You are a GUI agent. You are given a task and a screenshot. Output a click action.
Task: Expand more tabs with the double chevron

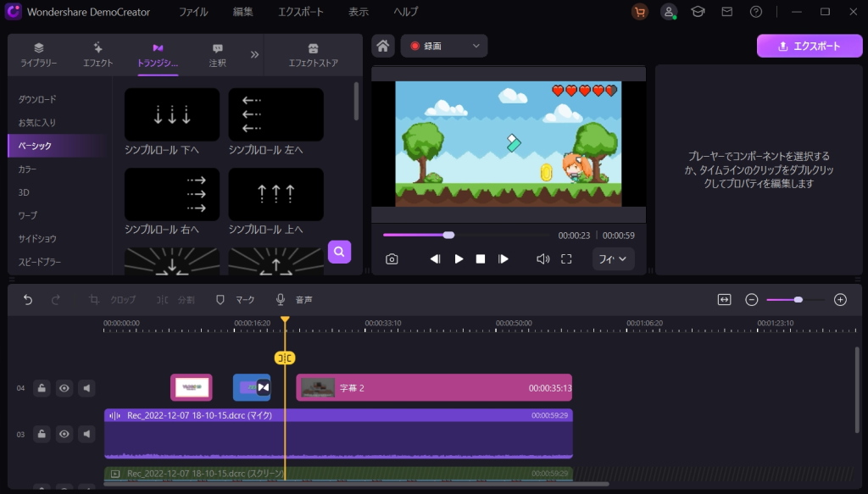254,54
